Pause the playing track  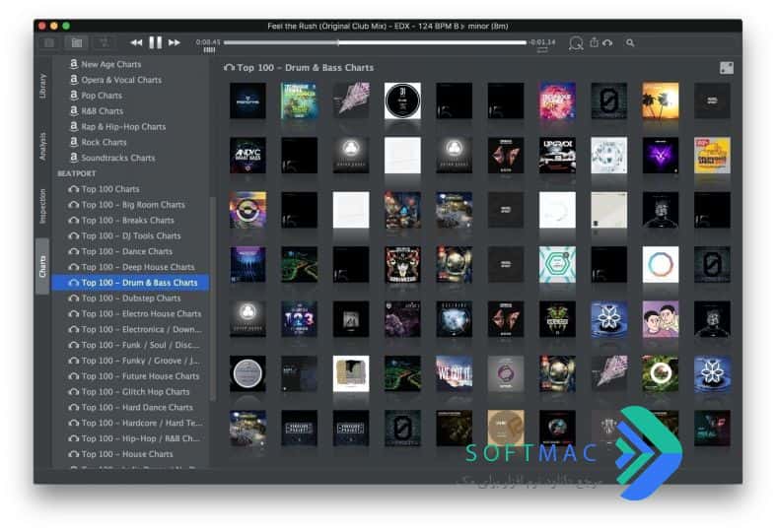tap(156, 43)
